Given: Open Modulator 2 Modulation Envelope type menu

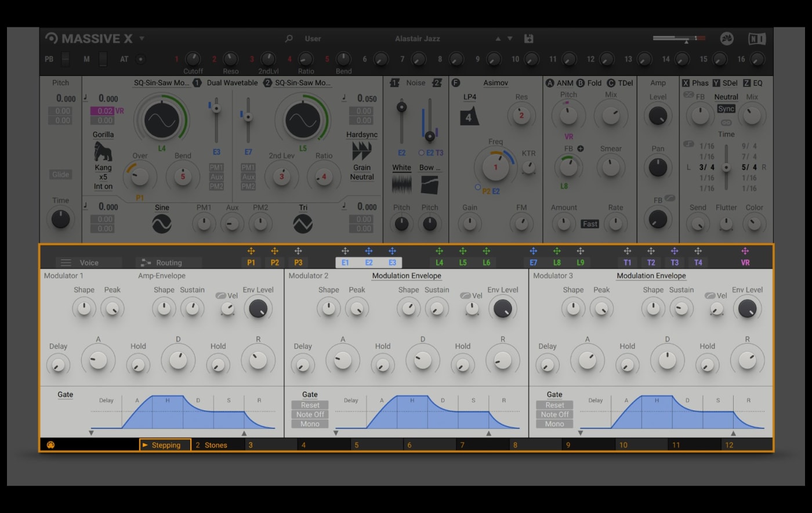Looking at the screenshot, I should pos(407,276).
